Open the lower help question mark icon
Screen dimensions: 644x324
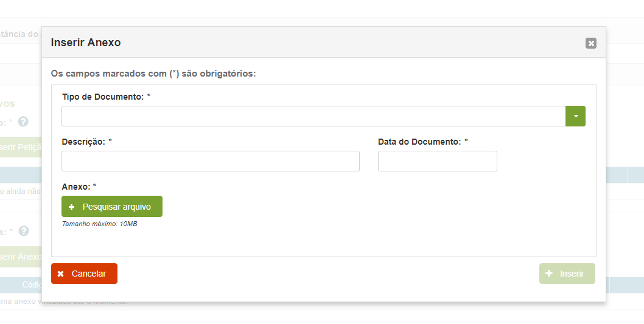[x=24, y=231]
